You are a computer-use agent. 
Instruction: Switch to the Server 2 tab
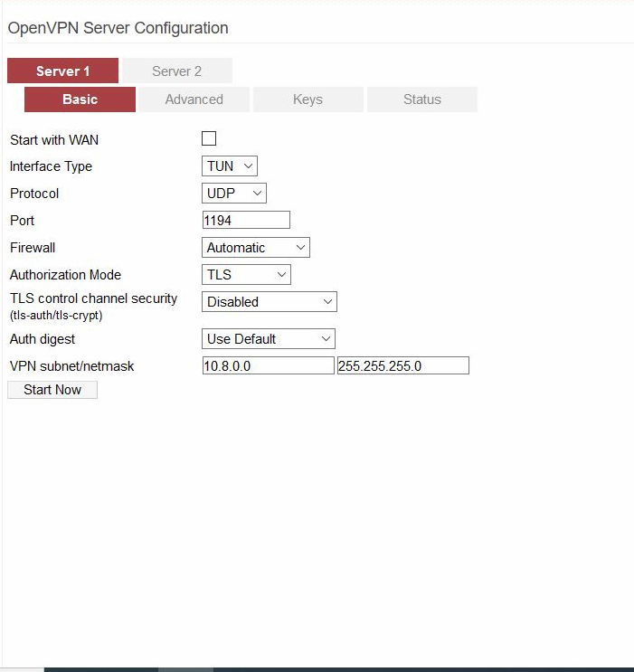[176, 71]
